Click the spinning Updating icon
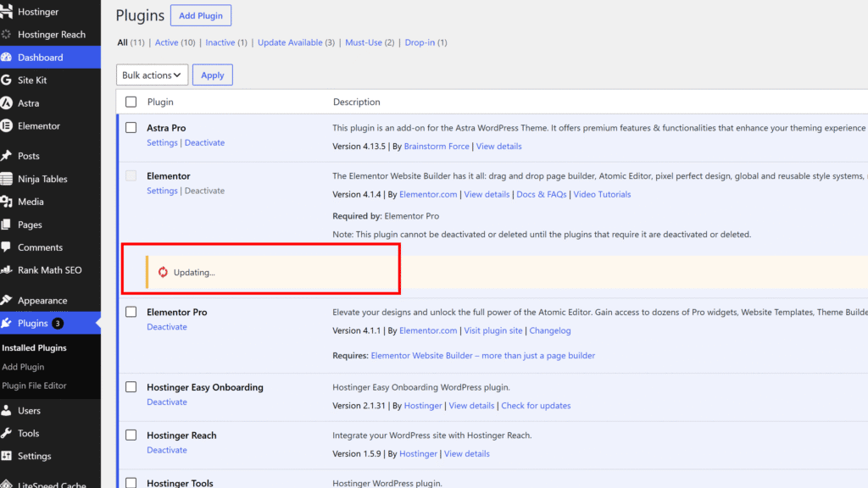 pos(163,272)
